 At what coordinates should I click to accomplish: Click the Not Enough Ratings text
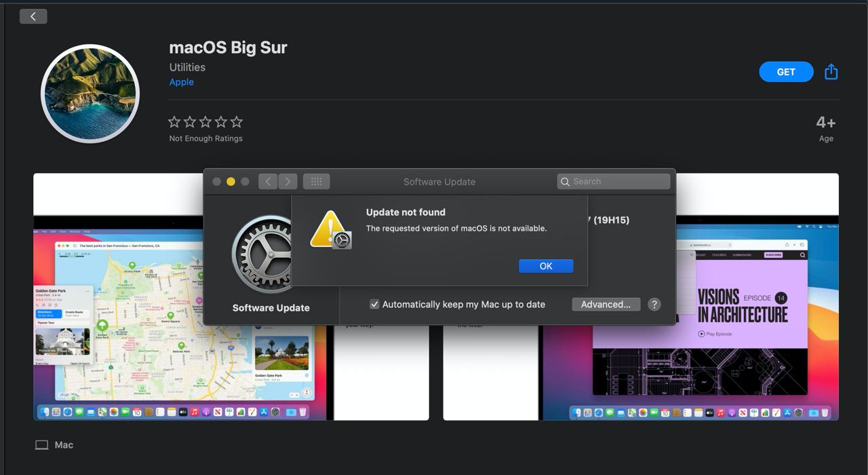pos(205,138)
